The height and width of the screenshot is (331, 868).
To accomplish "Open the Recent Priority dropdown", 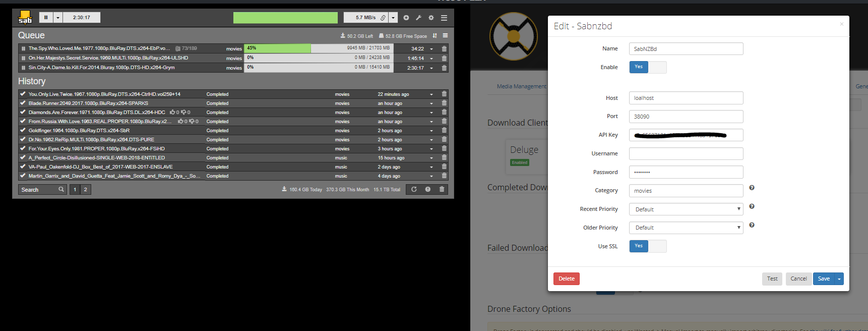I will click(x=686, y=209).
